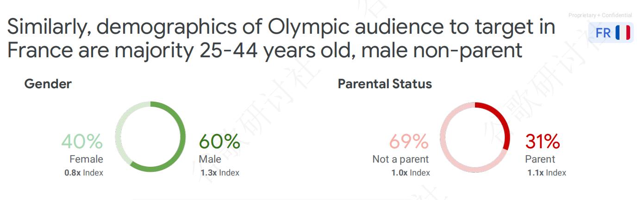This screenshot has width=644, height=200.
Task: Click the 31% parent percentage value
Action: click(x=542, y=141)
